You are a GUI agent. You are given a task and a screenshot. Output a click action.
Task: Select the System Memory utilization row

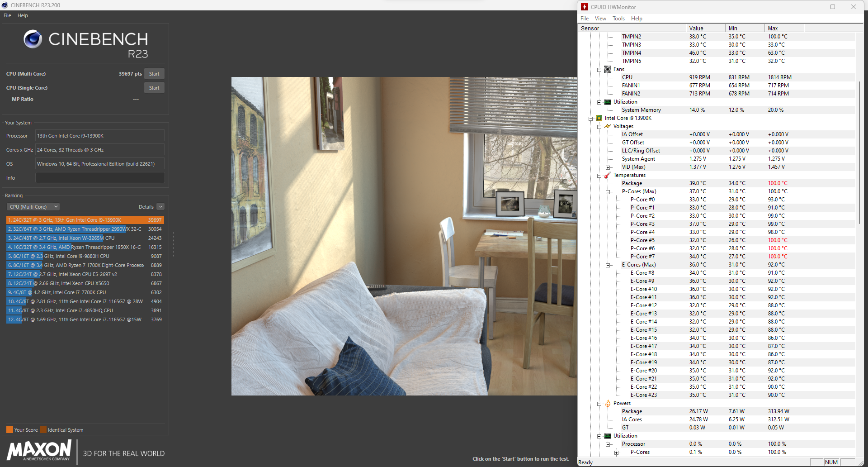click(717, 110)
